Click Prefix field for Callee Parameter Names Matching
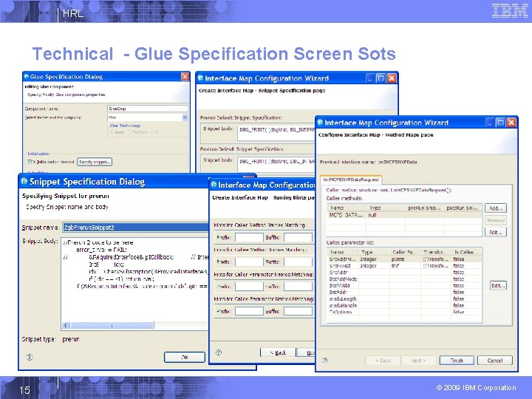 click(249, 311)
